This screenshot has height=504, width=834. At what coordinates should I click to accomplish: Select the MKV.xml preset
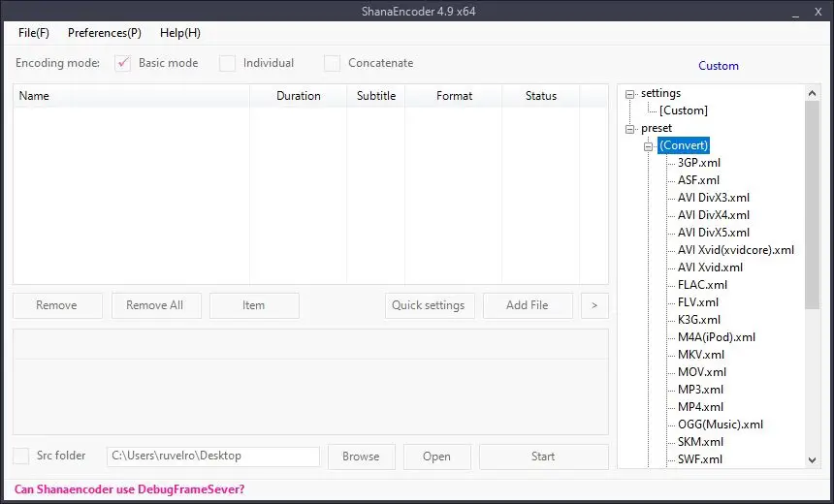[700, 355]
